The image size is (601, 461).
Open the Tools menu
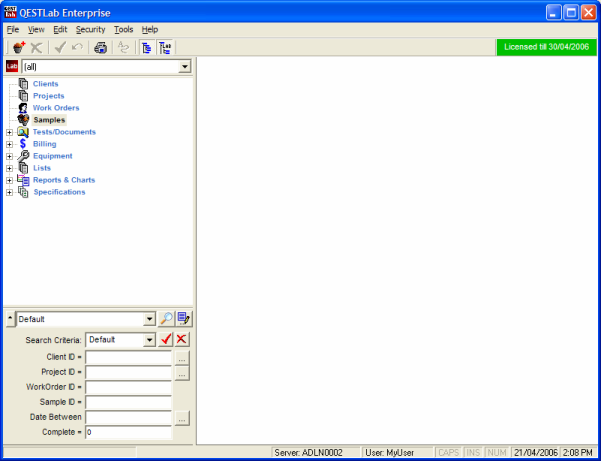point(123,30)
